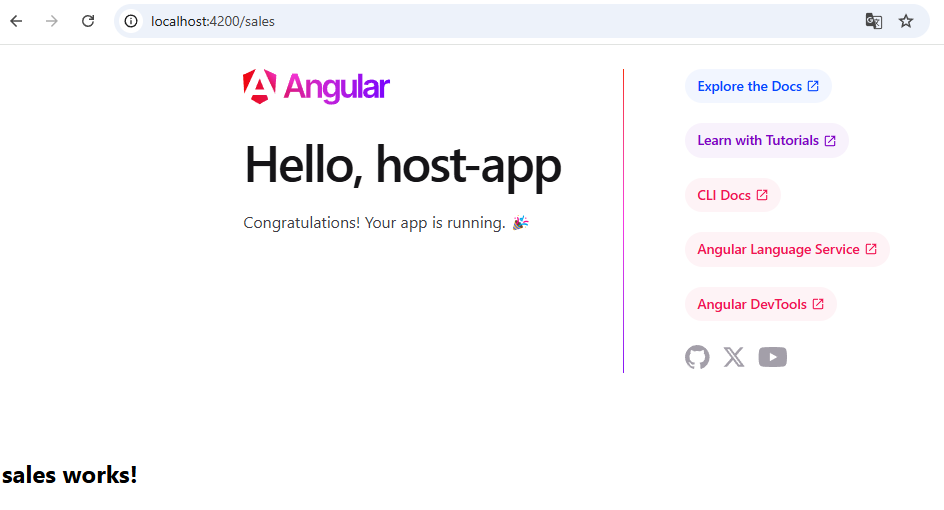Open the CLI Docs link
The width and height of the screenshot is (944, 510).
pos(733,195)
